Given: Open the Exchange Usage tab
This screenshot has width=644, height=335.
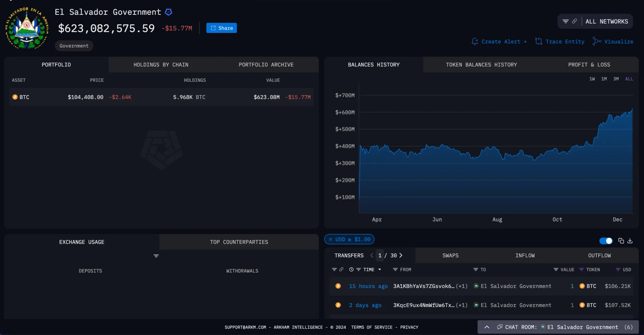Looking at the screenshot, I should pos(82,242).
